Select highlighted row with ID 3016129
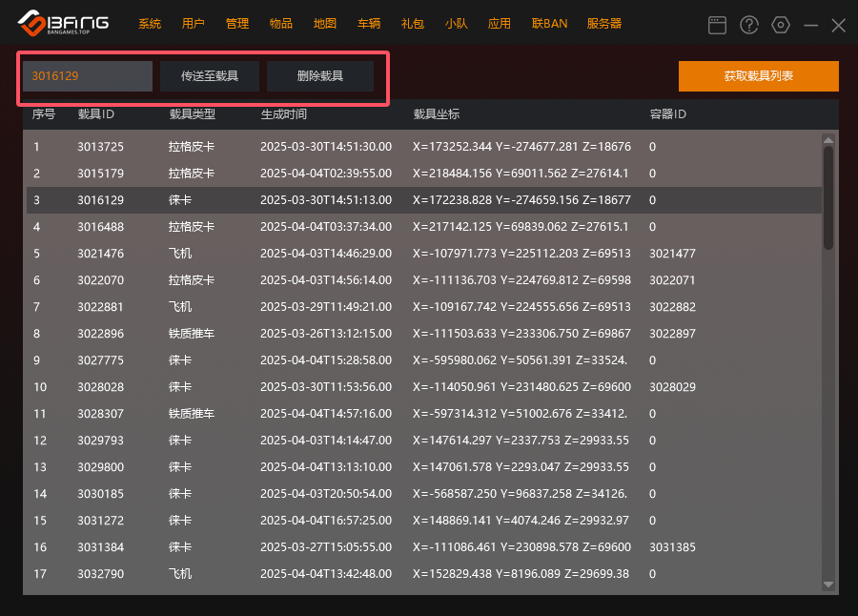858x616 pixels. point(422,200)
